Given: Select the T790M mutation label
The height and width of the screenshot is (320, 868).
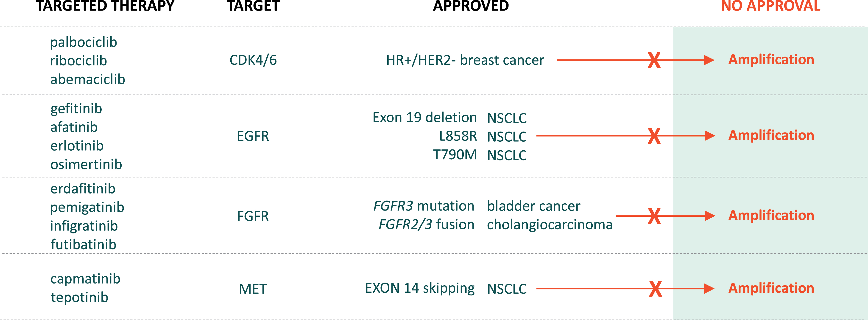Looking at the screenshot, I should (455, 155).
